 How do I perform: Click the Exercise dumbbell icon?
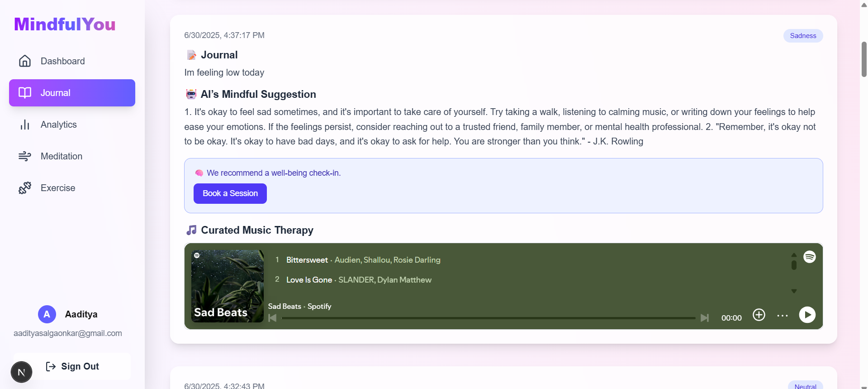tap(25, 188)
